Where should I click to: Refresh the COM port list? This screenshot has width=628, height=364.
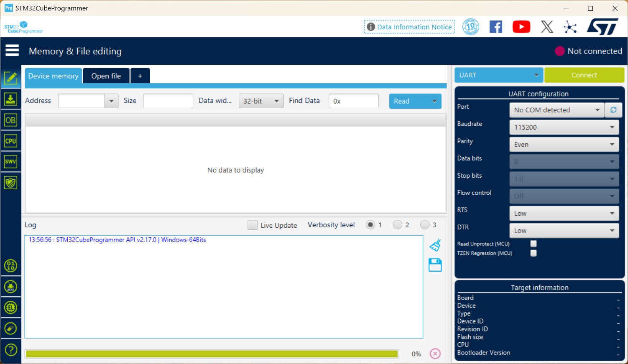(613, 110)
